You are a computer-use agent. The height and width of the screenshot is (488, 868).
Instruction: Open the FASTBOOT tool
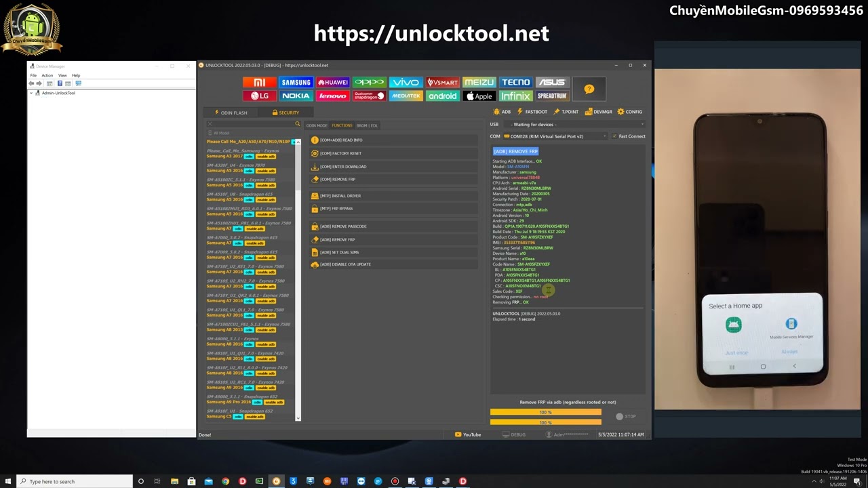532,112
